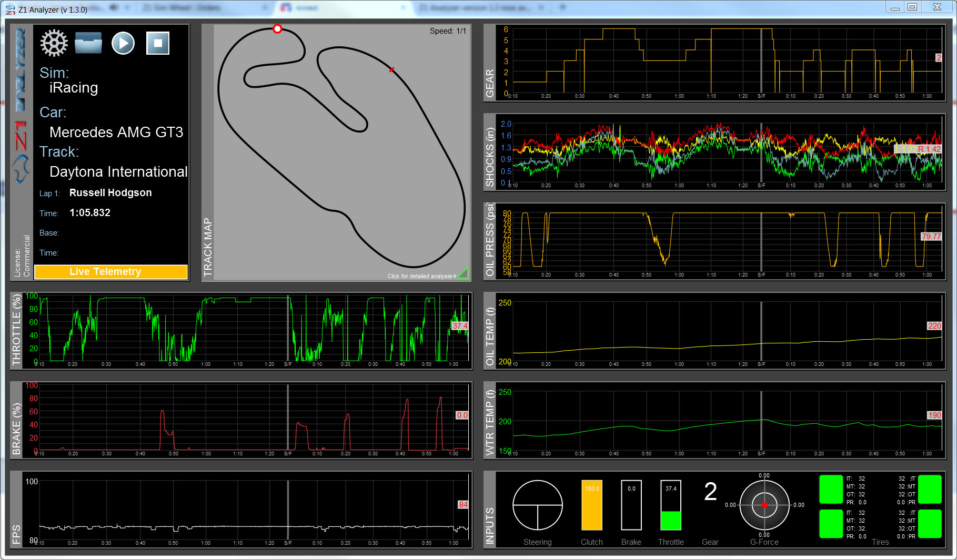The image size is (957, 560).
Task: Select the FPS graph panel
Action: [x=241, y=510]
